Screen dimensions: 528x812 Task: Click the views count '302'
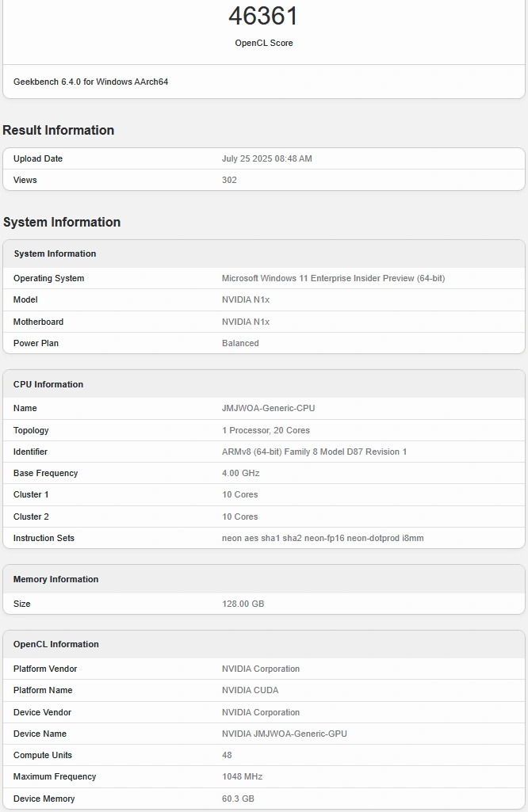[229, 180]
